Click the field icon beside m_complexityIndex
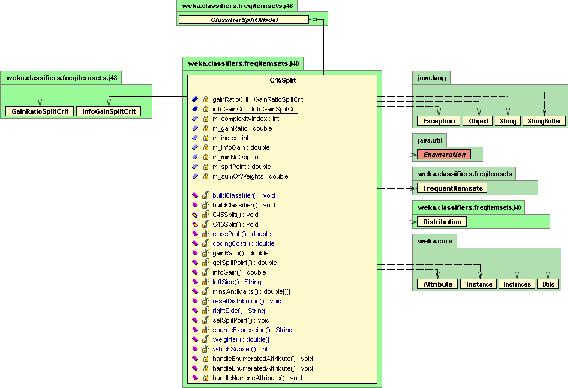 [x=195, y=118]
